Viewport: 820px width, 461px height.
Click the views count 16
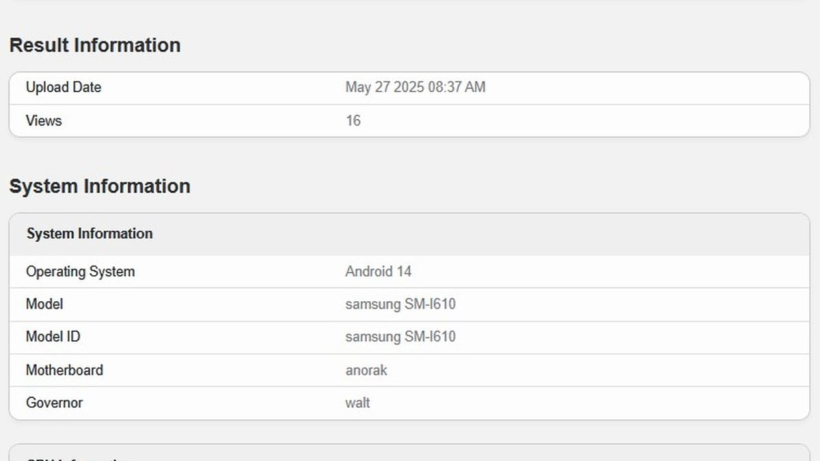pyautogui.click(x=353, y=121)
